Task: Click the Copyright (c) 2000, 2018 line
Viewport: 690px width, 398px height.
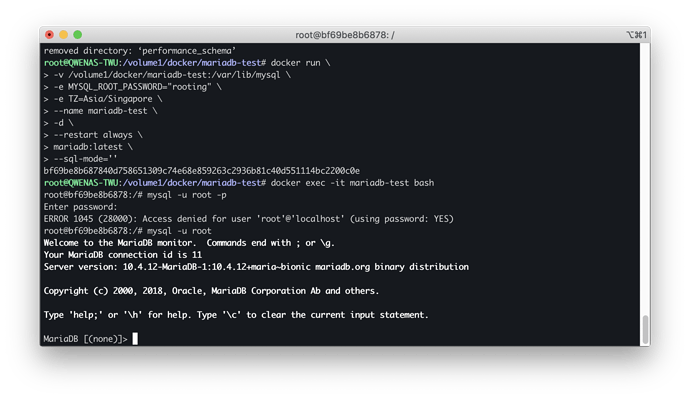Action: tap(211, 291)
